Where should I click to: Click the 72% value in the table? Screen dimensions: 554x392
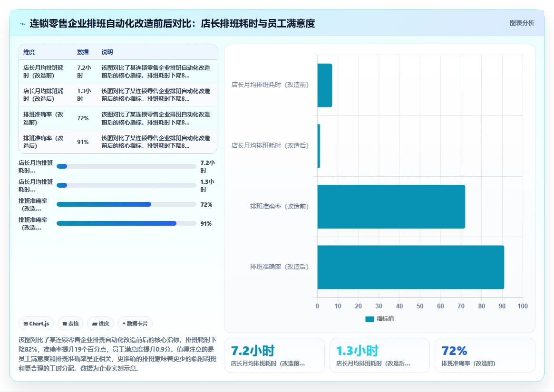coord(83,118)
